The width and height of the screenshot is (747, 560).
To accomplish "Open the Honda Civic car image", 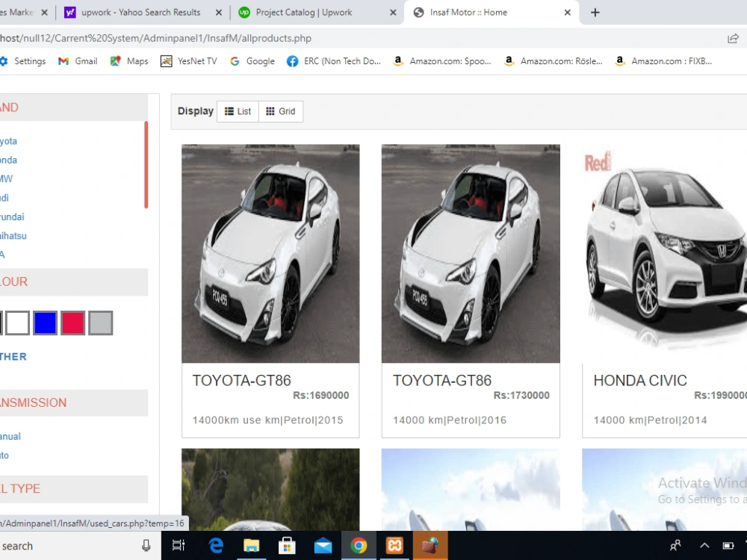I will point(665,253).
